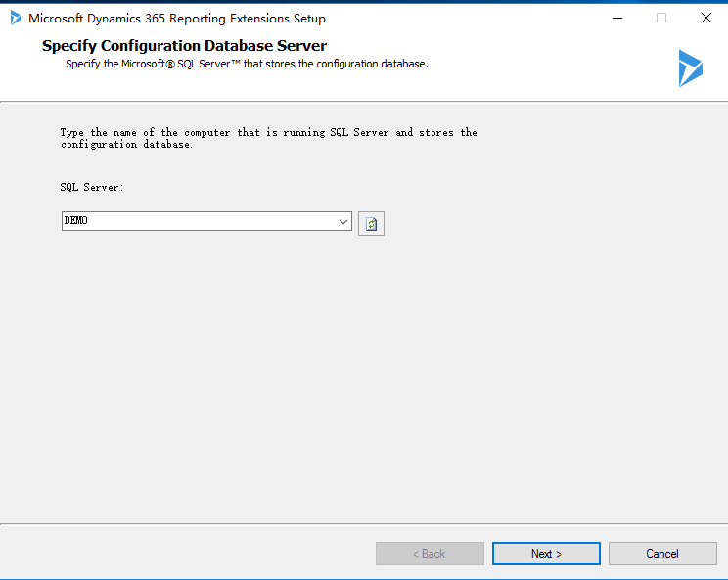The height and width of the screenshot is (580, 728).
Task: Expand the SQL Server dropdown arrow
Action: tap(343, 221)
